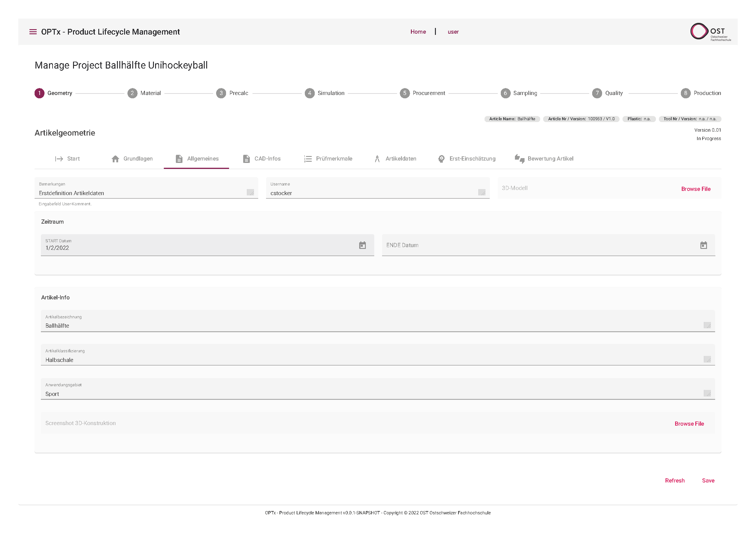756x542 pixels.
Task: Click the Artikelbezeichnung text field
Action: 367,326
